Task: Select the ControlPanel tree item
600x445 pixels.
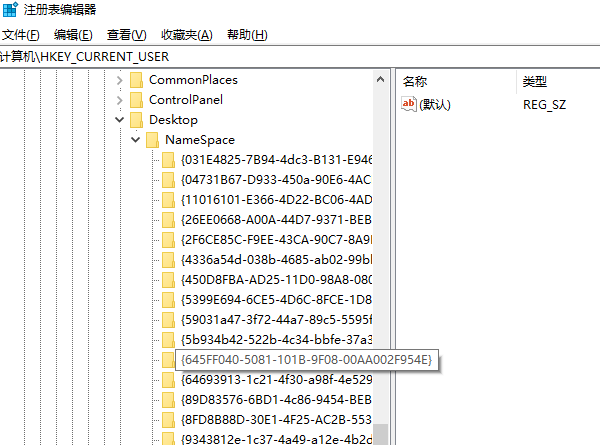Action: click(x=186, y=100)
